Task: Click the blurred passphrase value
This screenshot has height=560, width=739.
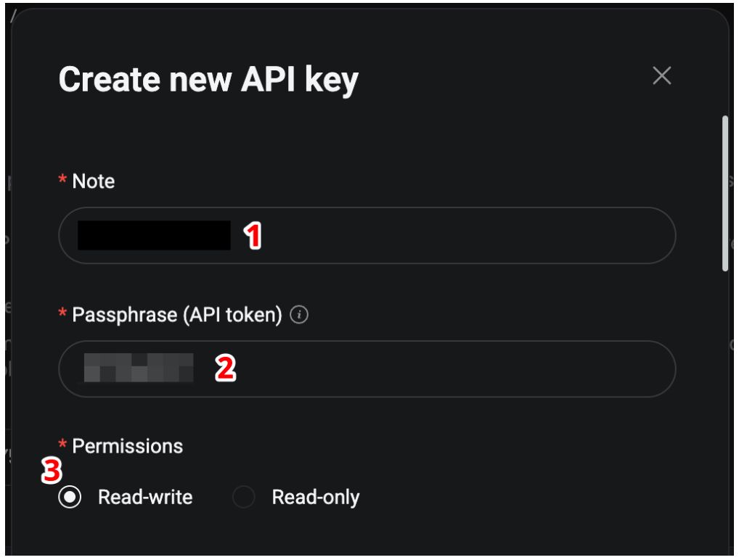Action: click(x=138, y=368)
